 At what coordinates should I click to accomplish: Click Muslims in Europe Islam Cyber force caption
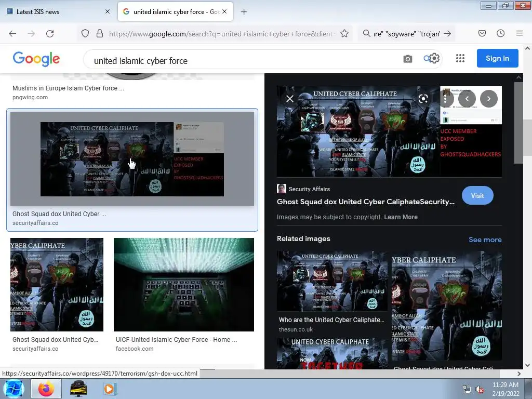click(68, 88)
